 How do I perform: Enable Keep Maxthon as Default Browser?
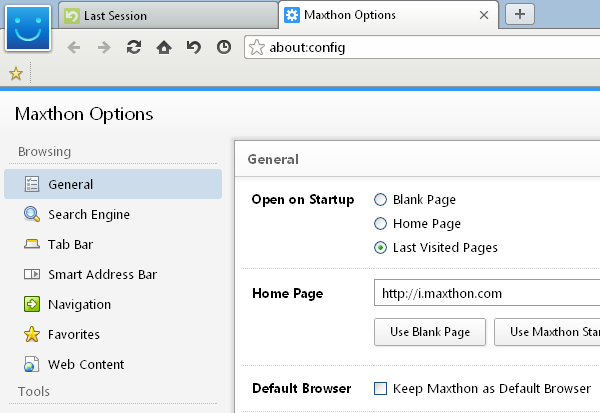click(380, 389)
